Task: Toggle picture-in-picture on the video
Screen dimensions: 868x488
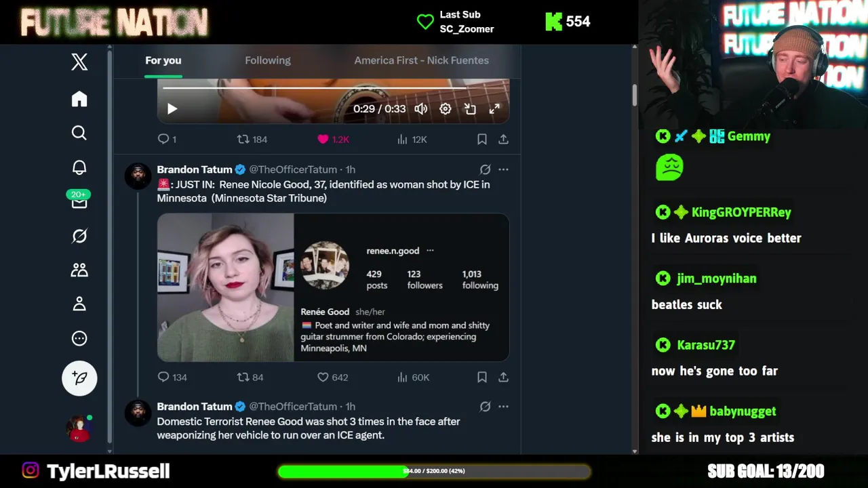Action: coord(470,108)
